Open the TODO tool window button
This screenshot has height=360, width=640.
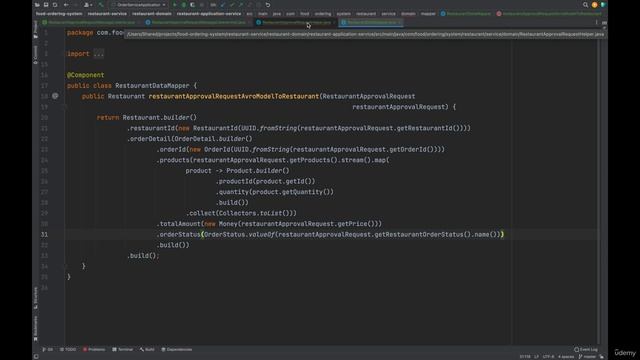pyautogui.click(x=68, y=349)
